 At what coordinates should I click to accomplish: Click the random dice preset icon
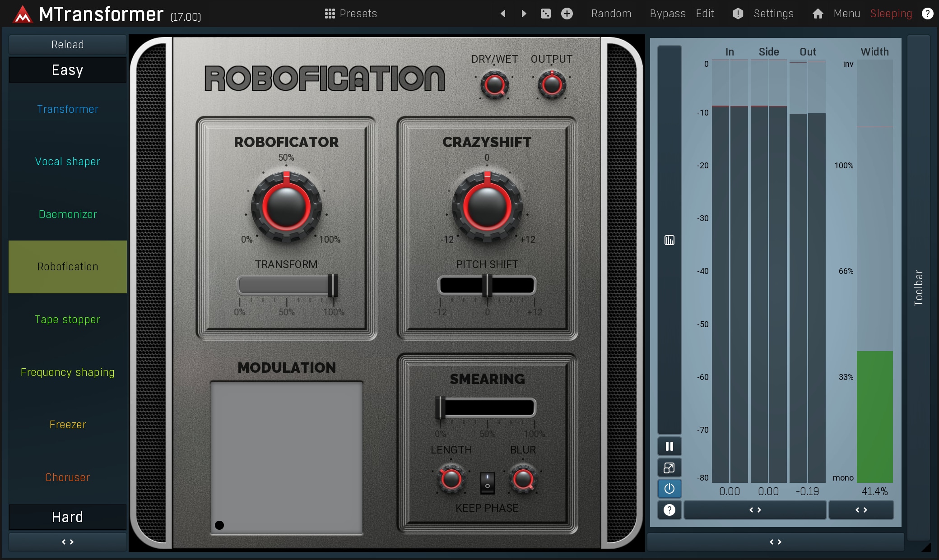545,14
